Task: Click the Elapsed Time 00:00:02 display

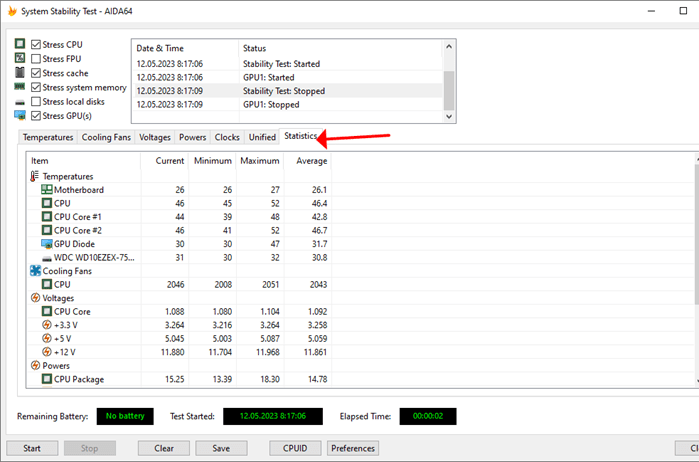Action: click(x=428, y=416)
